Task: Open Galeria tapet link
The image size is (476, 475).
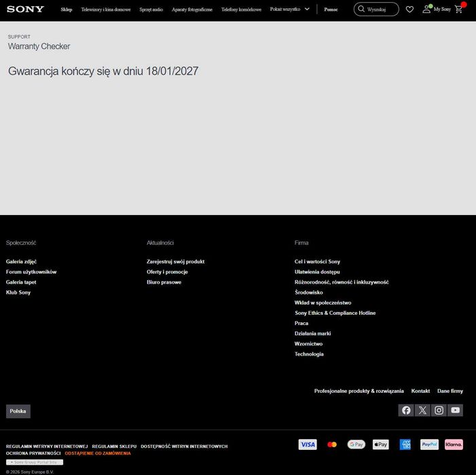Action: 21,282
